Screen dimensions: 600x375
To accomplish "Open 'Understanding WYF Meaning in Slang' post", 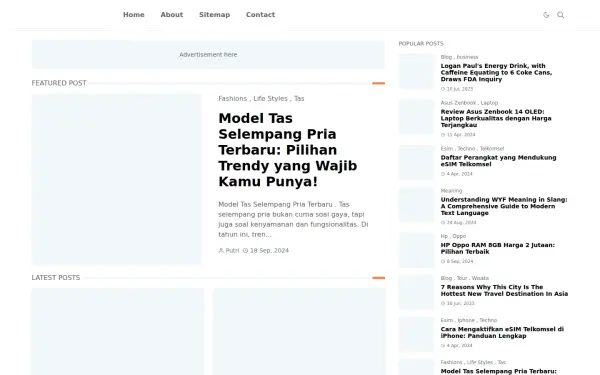I will click(504, 206).
